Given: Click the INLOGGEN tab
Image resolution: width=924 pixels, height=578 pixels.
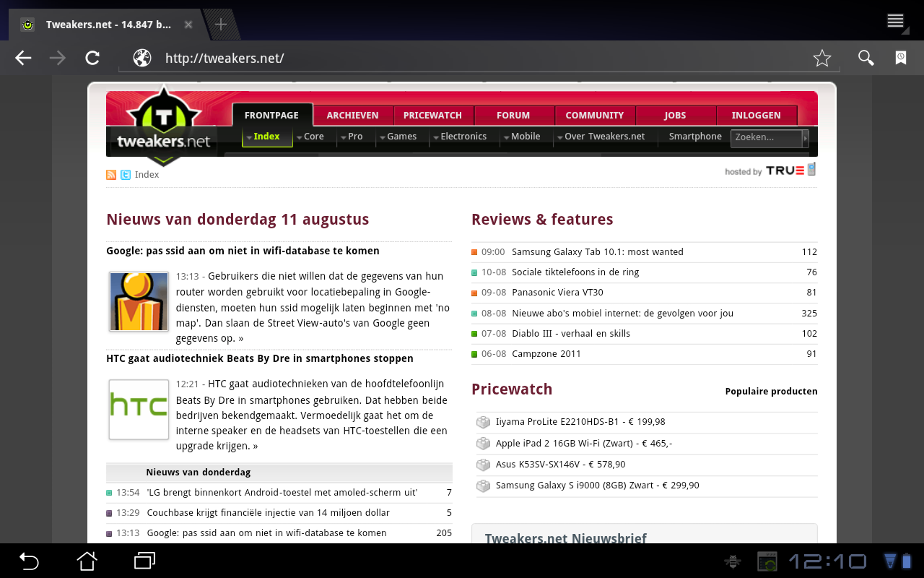Looking at the screenshot, I should [756, 115].
